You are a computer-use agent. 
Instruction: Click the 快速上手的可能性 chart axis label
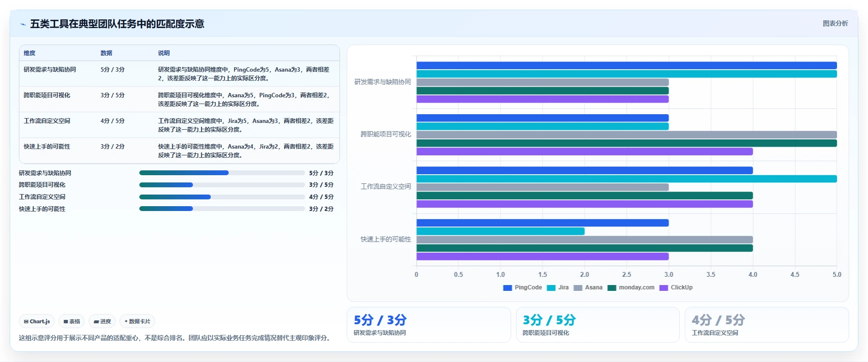pos(385,239)
